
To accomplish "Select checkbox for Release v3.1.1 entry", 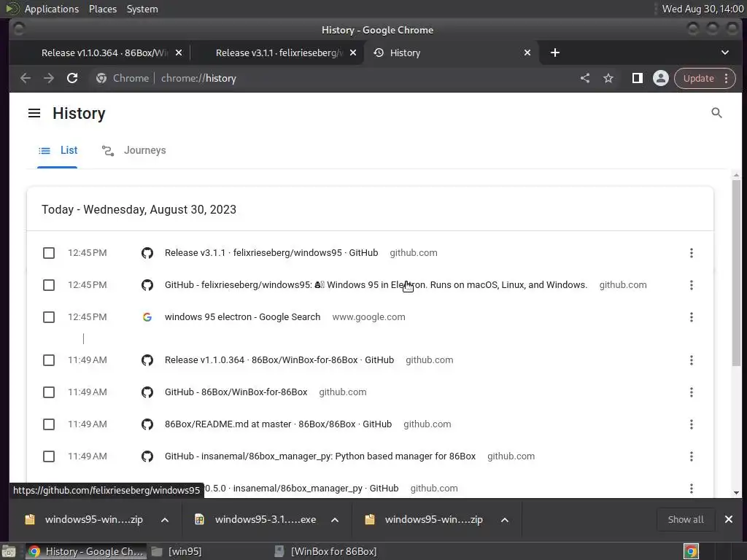I will 49,253.
